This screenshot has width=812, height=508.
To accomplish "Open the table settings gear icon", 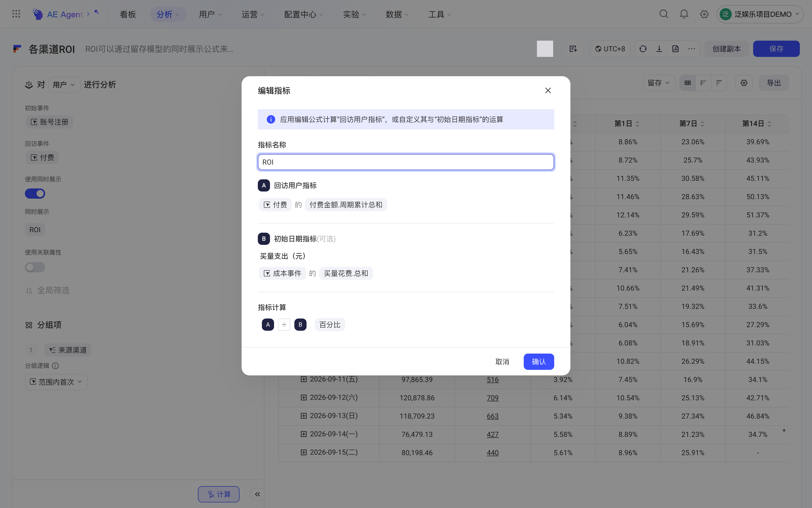I will 744,83.
